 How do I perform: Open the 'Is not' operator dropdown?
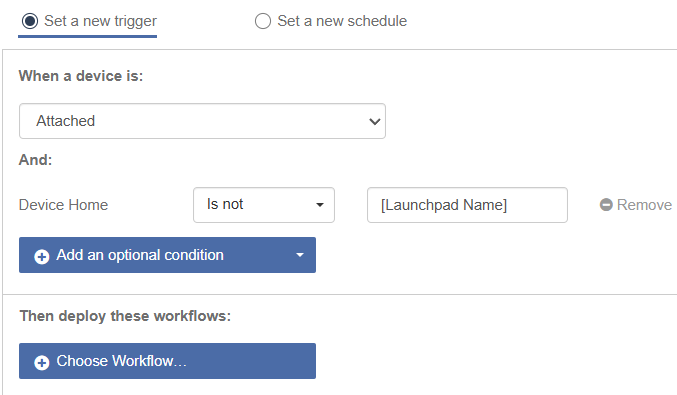[264, 205]
